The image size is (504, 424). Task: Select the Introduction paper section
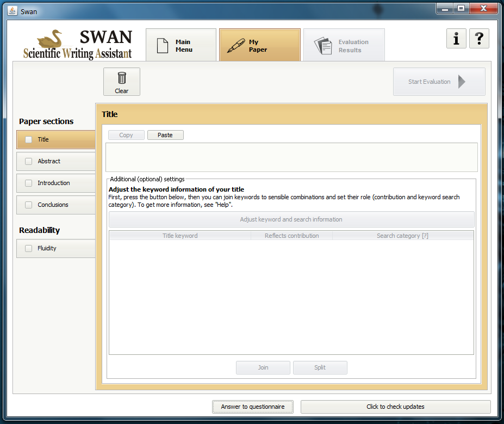(56, 183)
